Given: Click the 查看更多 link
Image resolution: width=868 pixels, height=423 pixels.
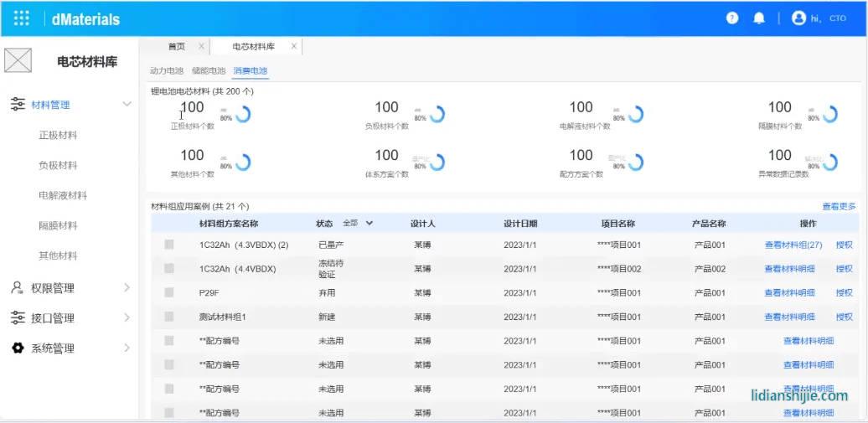Looking at the screenshot, I should coord(839,206).
